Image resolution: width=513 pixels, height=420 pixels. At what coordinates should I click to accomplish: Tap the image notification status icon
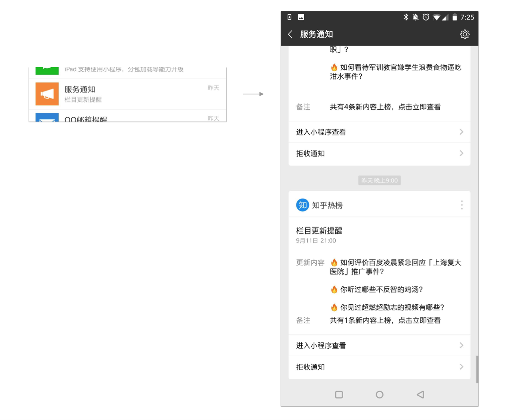pos(301,17)
